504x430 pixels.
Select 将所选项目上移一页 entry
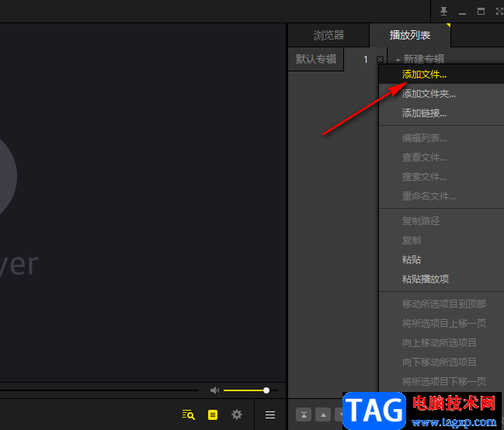(441, 324)
